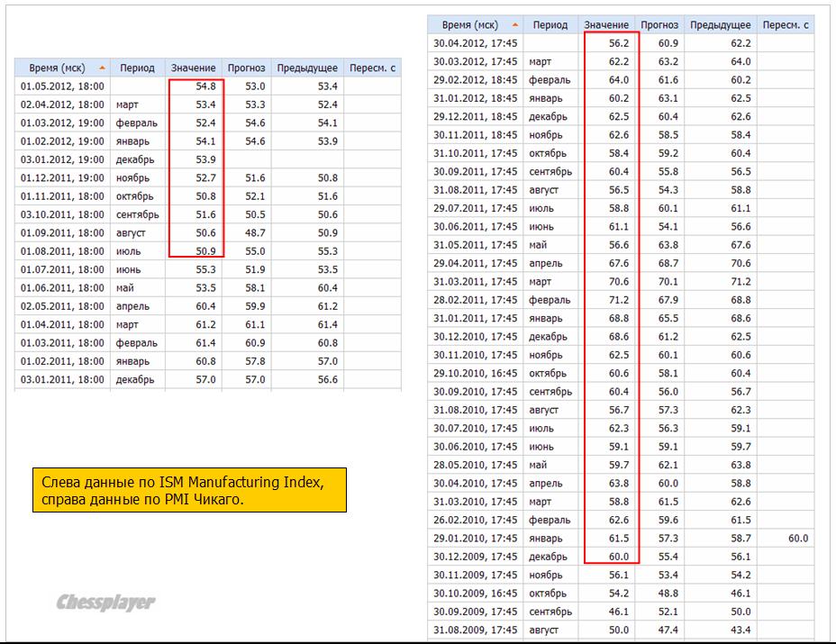Click the sort arrow in the right table's Время header
This screenshot has width=836, height=644.
(515, 25)
